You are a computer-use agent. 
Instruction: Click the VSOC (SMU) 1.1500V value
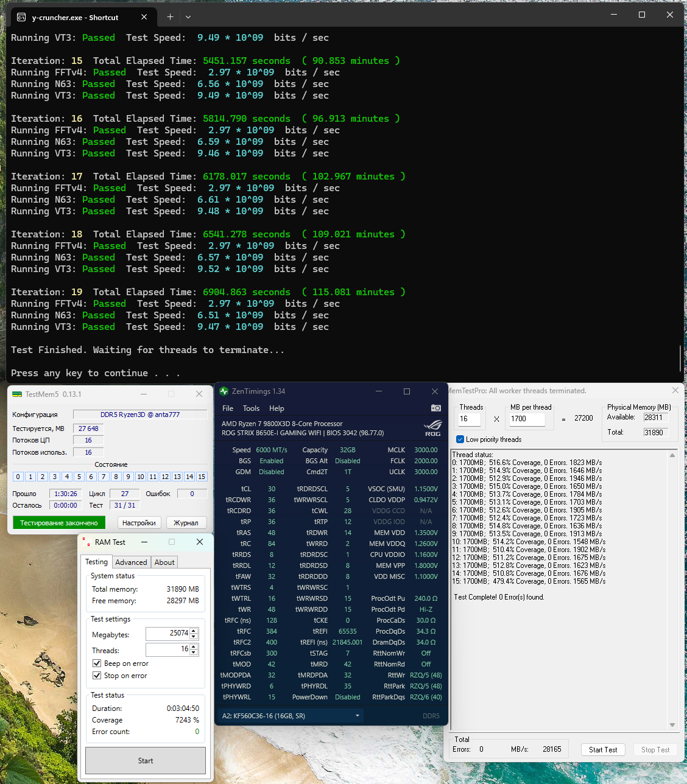[426, 489]
